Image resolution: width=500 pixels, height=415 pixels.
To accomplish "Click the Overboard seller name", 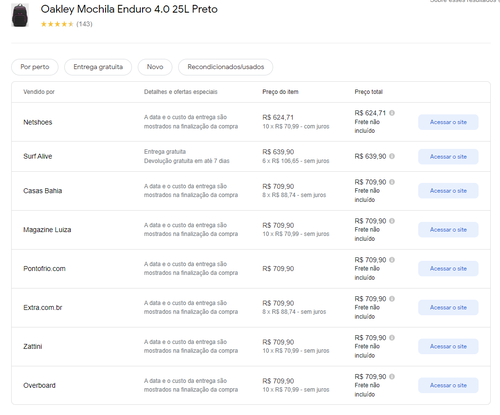I will coord(39,385).
